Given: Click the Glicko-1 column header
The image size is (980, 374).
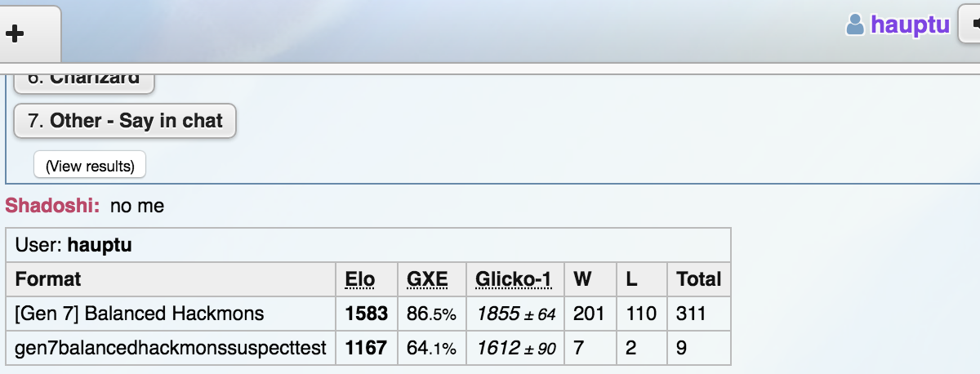Looking at the screenshot, I should [514, 279].
